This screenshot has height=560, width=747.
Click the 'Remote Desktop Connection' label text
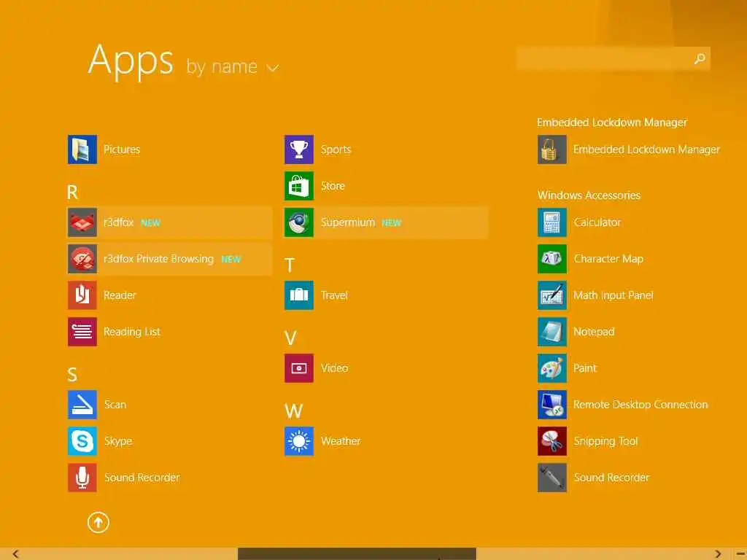point(640,405)
